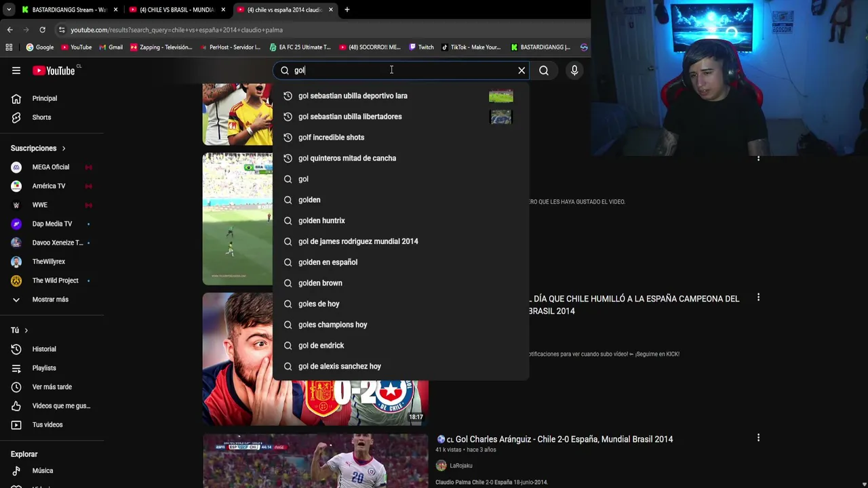Open options for Gol Charles Aránguiz video
This screenshot has width=868, height=488.
[x=758, y=438]
